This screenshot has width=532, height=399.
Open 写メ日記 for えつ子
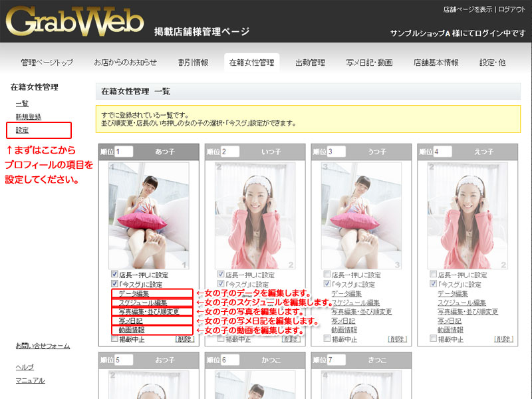[x=450, y=321]
